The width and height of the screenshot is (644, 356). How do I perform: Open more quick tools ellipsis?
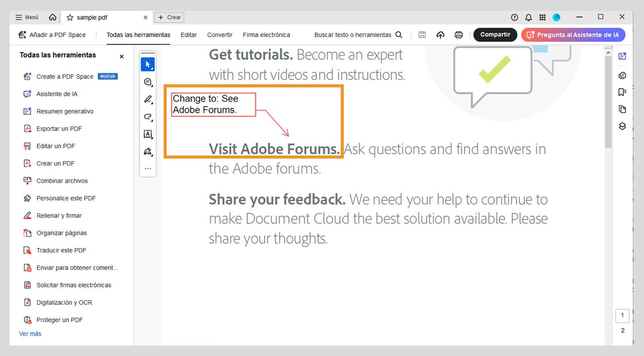(x=148, y=168)
